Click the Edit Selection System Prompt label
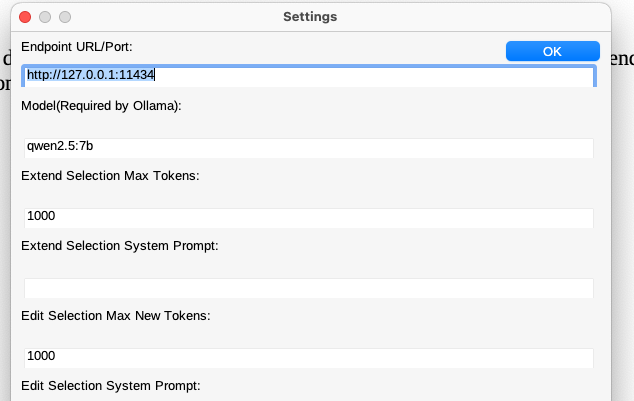 [x=110, y=385]
